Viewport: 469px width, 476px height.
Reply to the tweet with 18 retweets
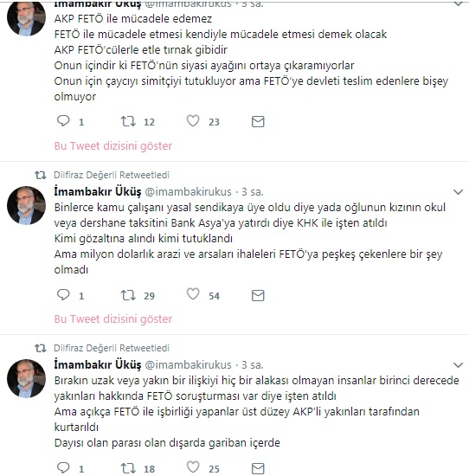(63, 468)
